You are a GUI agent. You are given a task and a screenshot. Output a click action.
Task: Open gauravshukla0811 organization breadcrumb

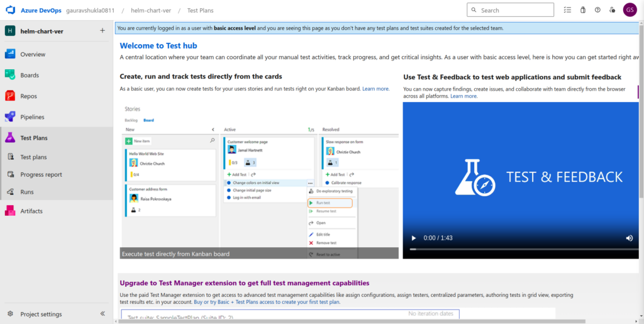pyautogui.click(x=91, y=10)
